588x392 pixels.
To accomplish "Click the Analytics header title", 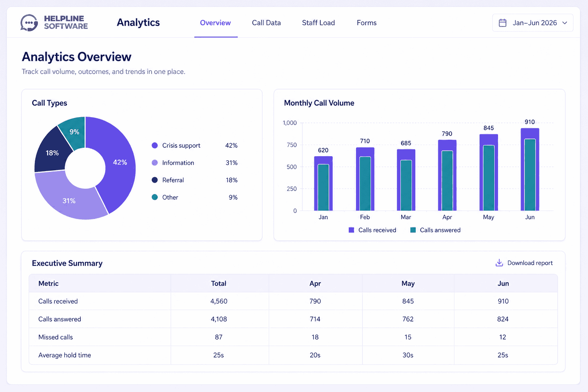I will pos(138,23).
